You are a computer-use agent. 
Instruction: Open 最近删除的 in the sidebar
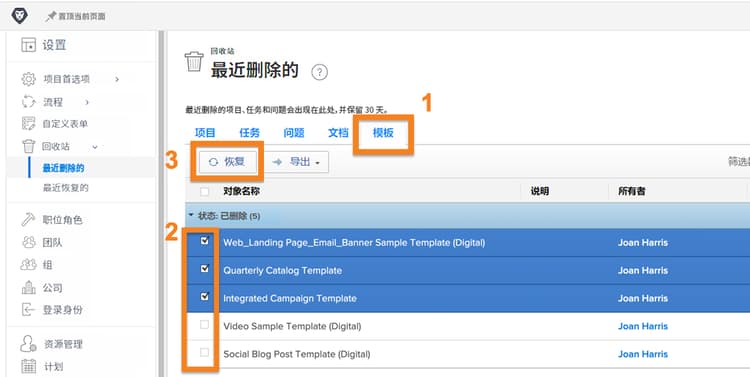[x=64, y=168]
